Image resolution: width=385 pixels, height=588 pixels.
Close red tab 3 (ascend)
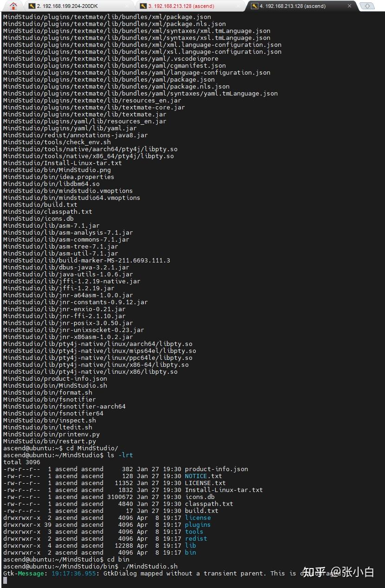click(237, 6)
